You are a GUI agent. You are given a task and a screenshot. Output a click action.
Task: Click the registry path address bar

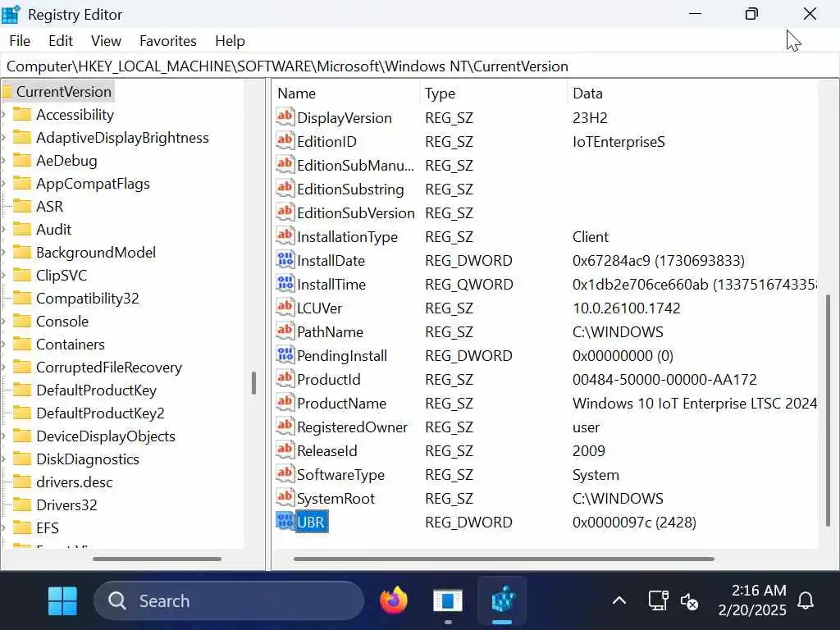point(420,66)
